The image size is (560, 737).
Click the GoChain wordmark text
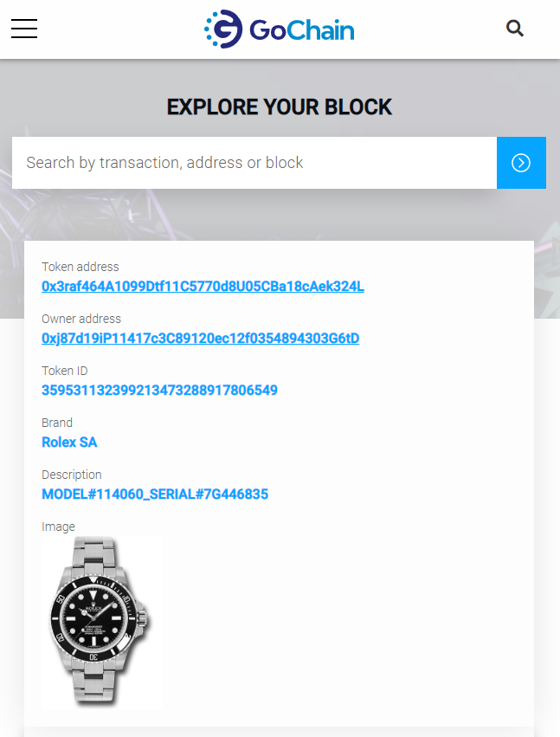point(301,30)
